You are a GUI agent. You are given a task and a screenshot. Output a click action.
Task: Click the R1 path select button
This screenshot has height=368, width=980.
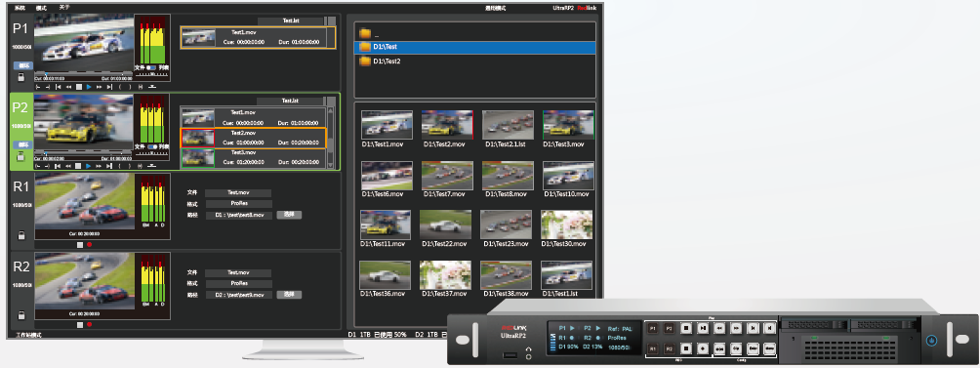(x=289, y=215)
